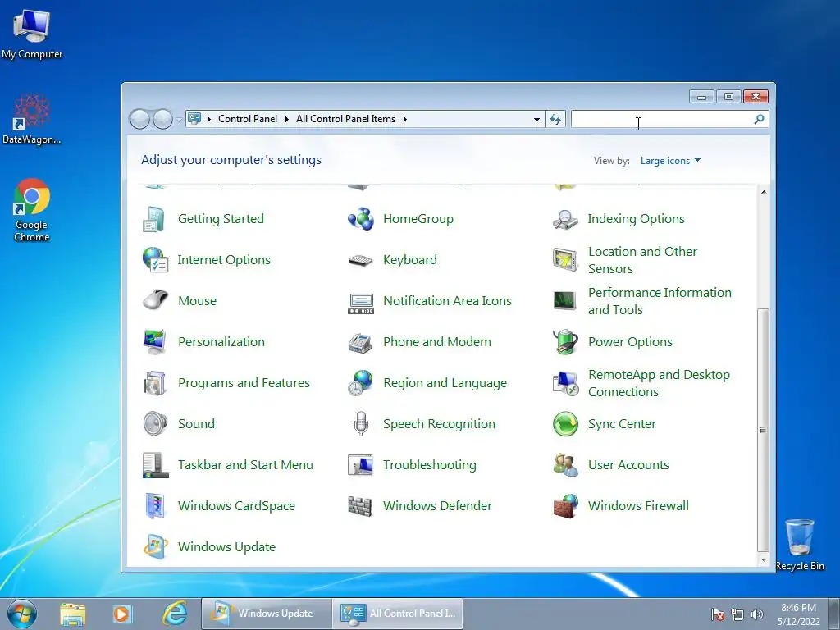
Task: Open the Speech Recognition microphone icon
Action: pyautogui.click(x=361, y=424)
